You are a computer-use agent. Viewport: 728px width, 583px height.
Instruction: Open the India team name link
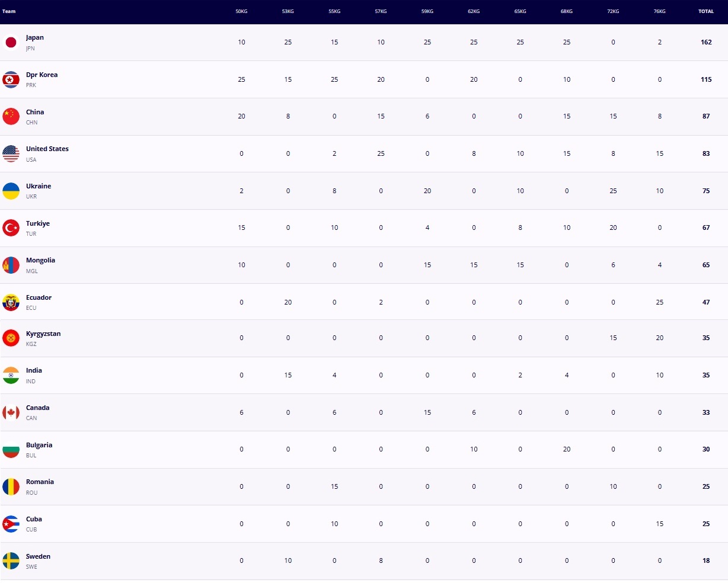pos(34,370)
